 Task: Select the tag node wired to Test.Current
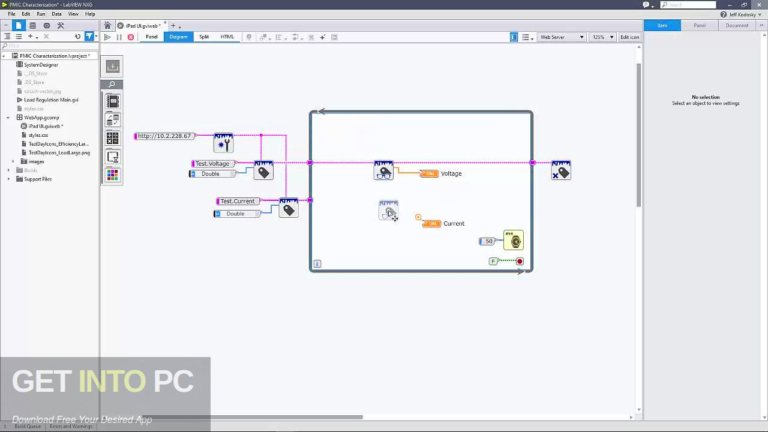[x=288, y=208]
